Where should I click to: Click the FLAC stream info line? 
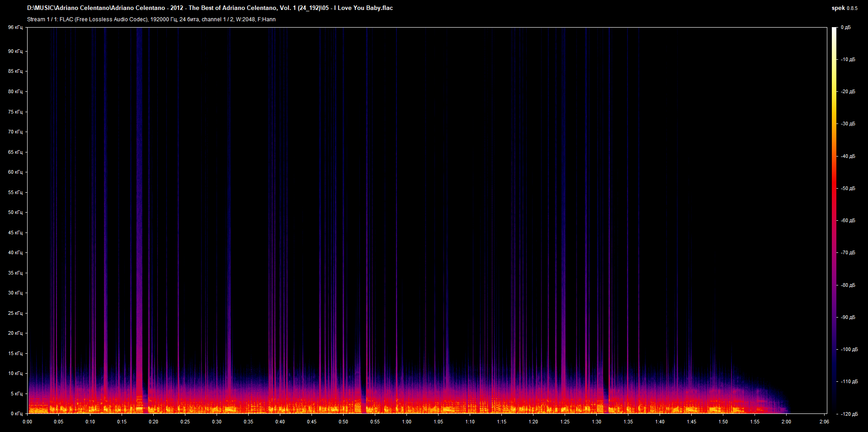(x=151, y=19)
